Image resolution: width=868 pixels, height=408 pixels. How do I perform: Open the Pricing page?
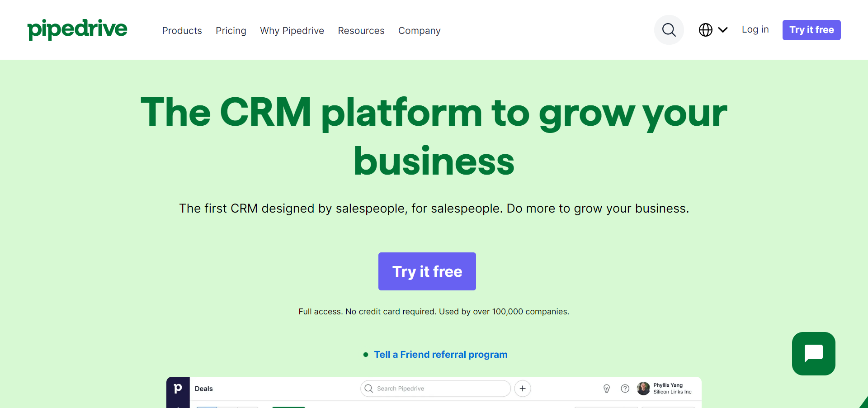(x=231, y=31)
